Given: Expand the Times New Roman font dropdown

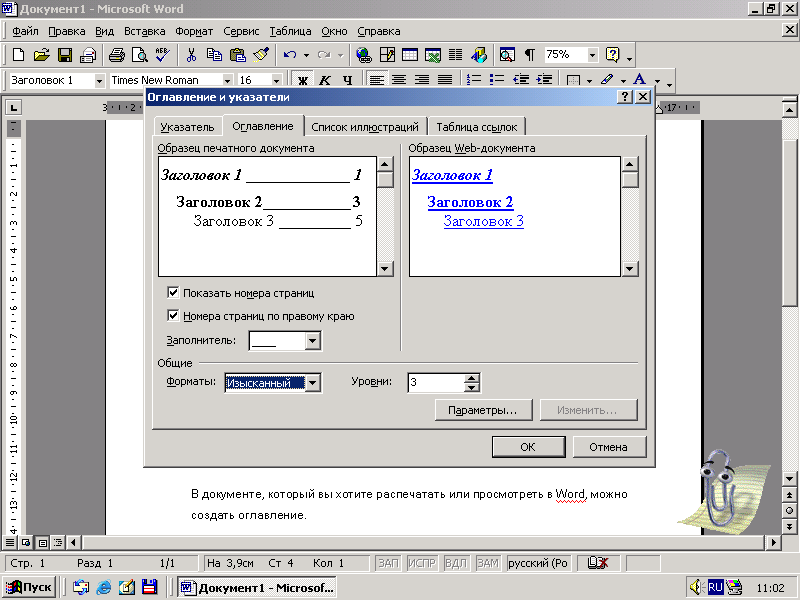Looking at the screenshot, I should click(228, 81).
